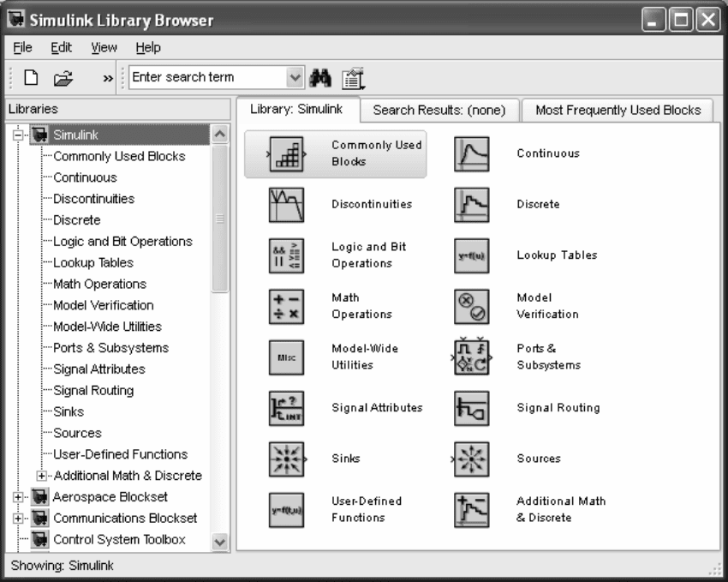Viewport: 728px width, 582px height.
Task: Expand the Additional Math & Discrete node
Action: coord(41,476)
